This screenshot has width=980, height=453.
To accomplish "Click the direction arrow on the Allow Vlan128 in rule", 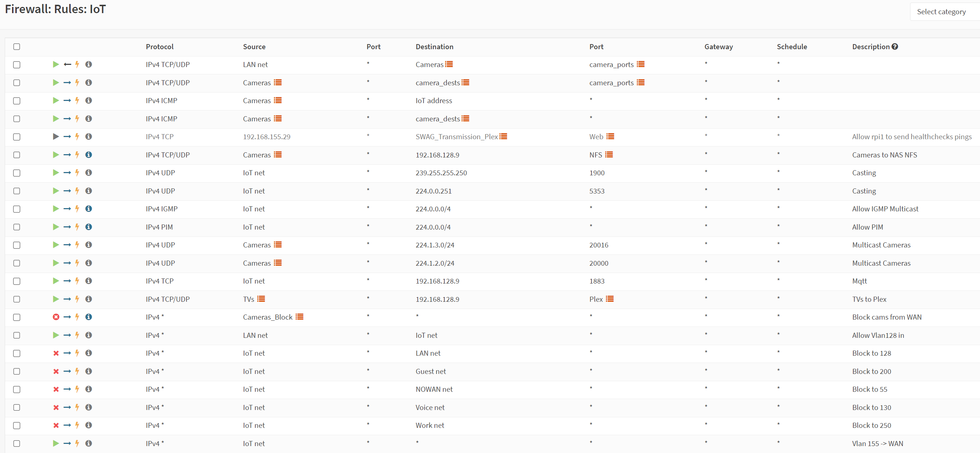I will tap(67, 335).
